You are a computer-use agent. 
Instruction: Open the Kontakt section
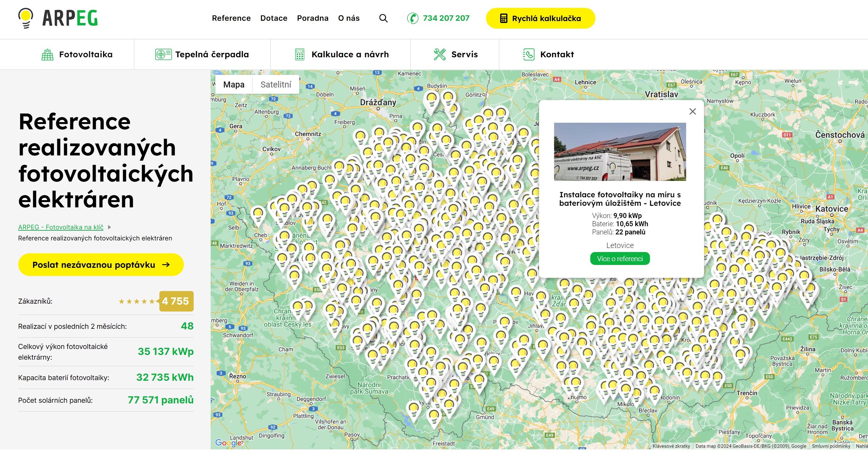(x=548, y=54)
